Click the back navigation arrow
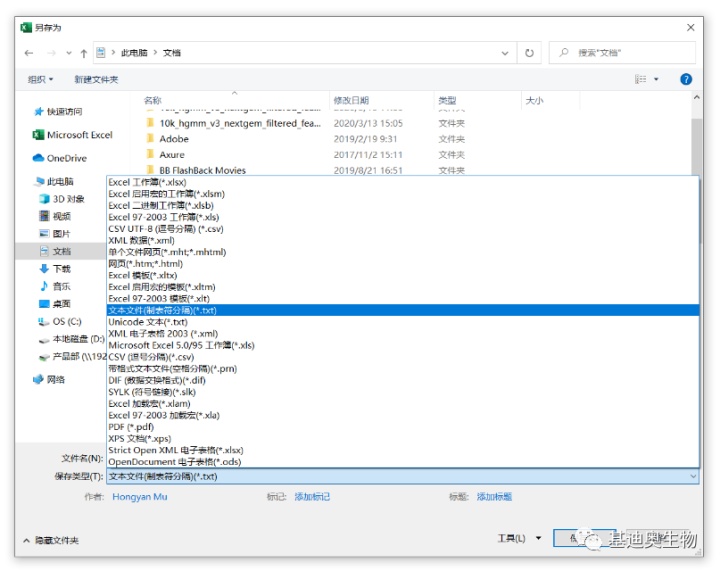 29,53
